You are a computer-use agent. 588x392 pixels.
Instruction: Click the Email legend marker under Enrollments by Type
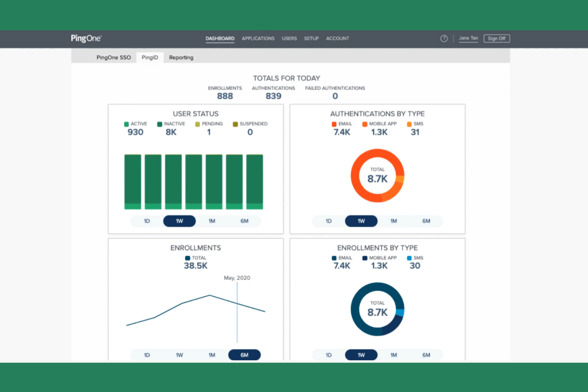click(333, 258)
